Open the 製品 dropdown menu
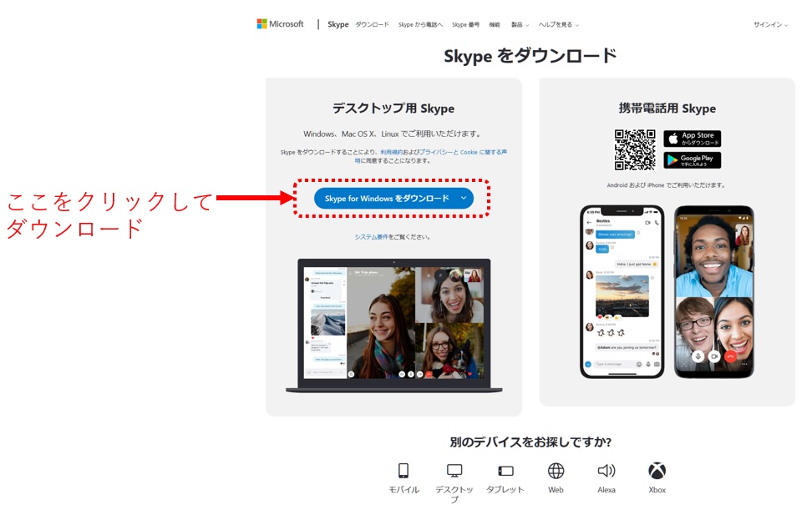Viewport: 812px width, 520px height. coord(520,25)
